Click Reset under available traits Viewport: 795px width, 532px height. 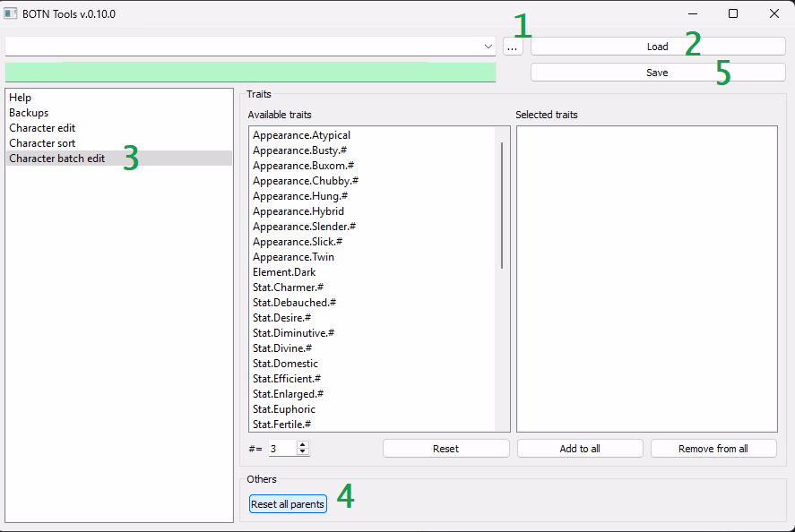[x=445, y=449]
